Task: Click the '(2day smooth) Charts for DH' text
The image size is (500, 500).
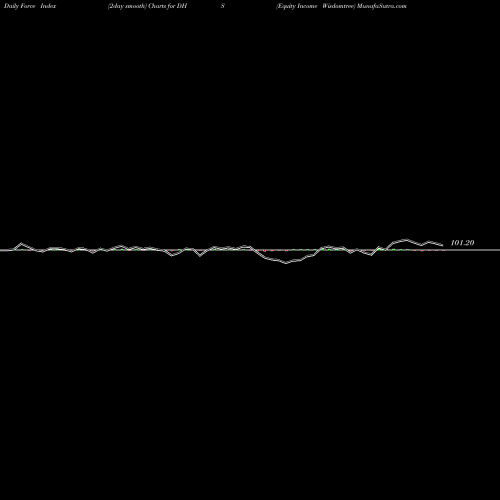Action: (147, 6)
